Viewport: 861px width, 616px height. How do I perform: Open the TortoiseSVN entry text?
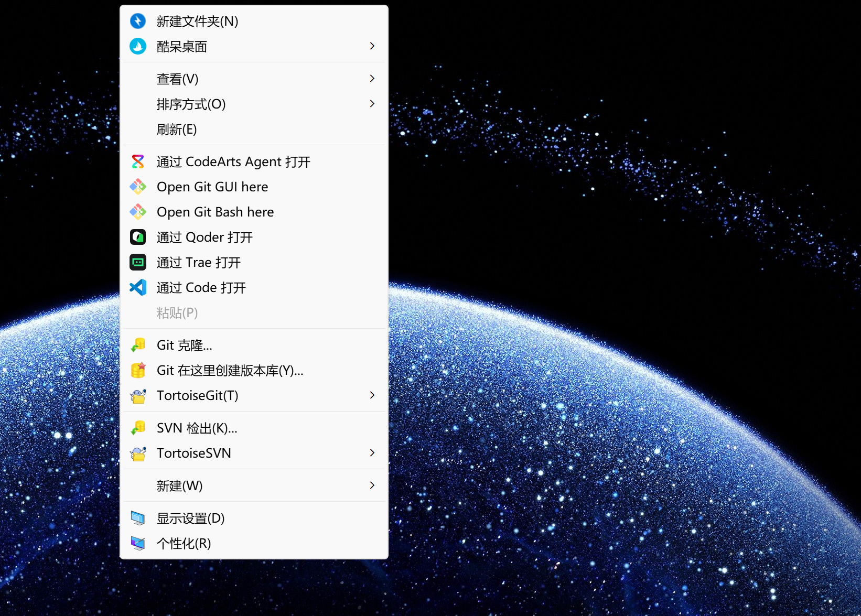click(194, 453)
